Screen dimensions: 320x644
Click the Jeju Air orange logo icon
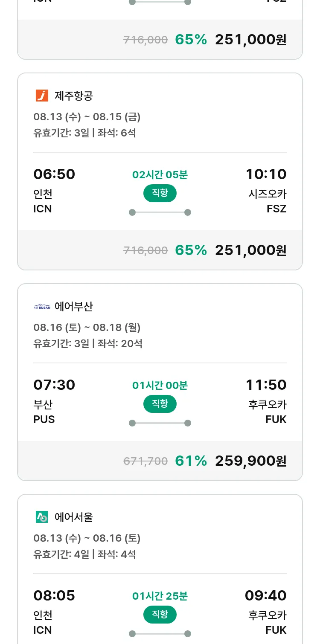[x=42, y=96]
